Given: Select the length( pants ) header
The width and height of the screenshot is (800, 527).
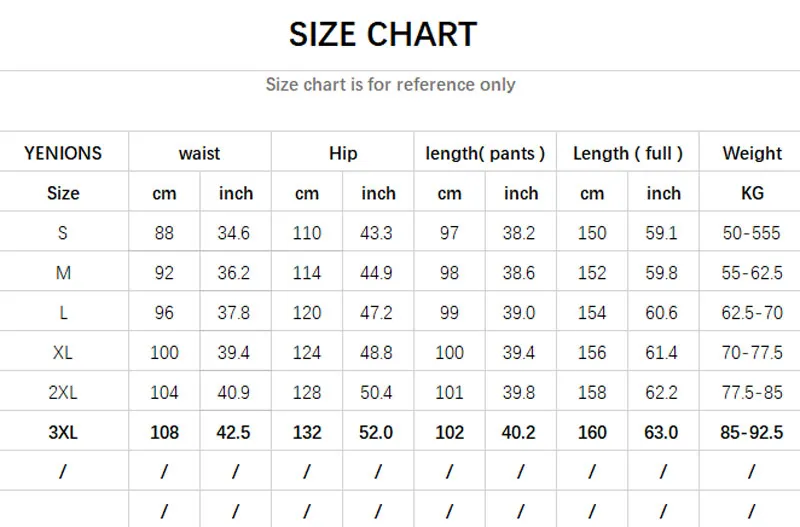Looking at the screenshot, I should click(x=485, y=153).
